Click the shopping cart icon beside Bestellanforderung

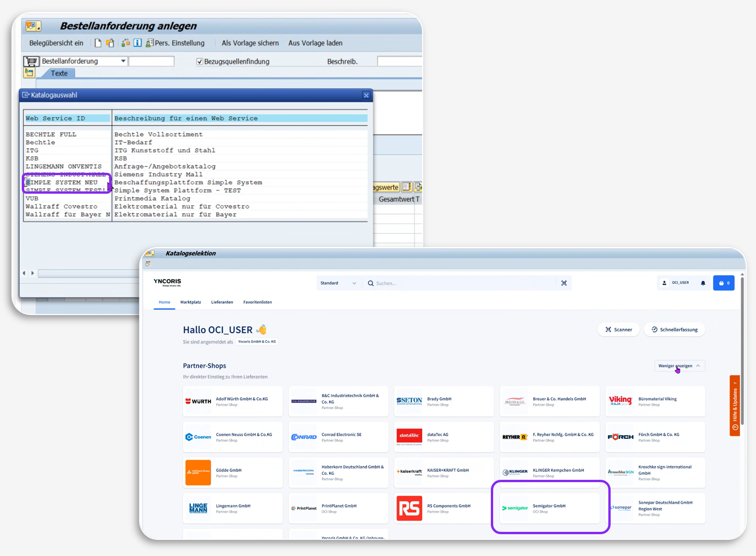(32, 61)
